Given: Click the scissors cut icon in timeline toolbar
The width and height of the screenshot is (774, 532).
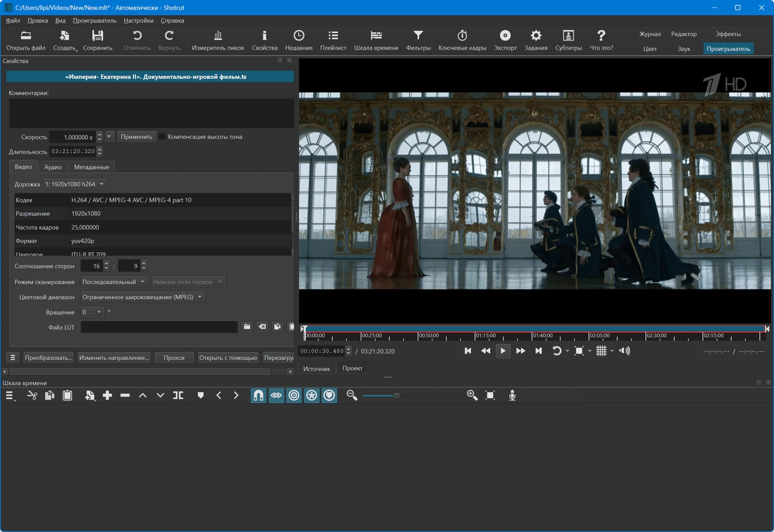Looking at the screenshot, I should (x=32, y=395).
